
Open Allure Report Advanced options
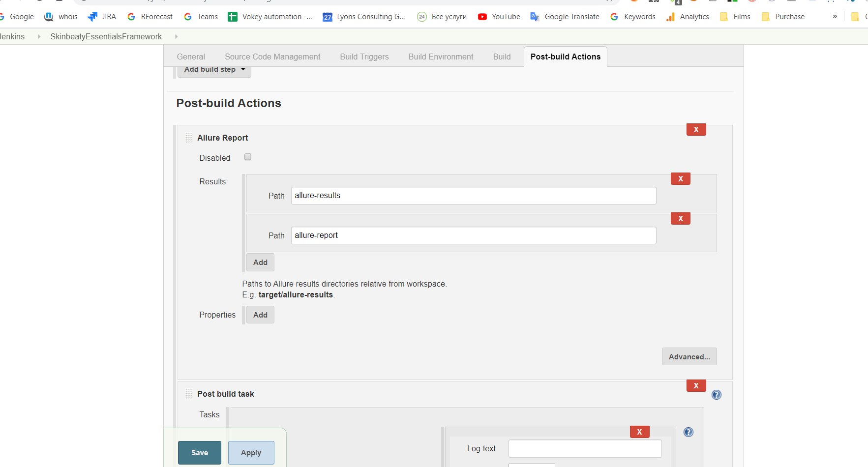coord(689,357)
